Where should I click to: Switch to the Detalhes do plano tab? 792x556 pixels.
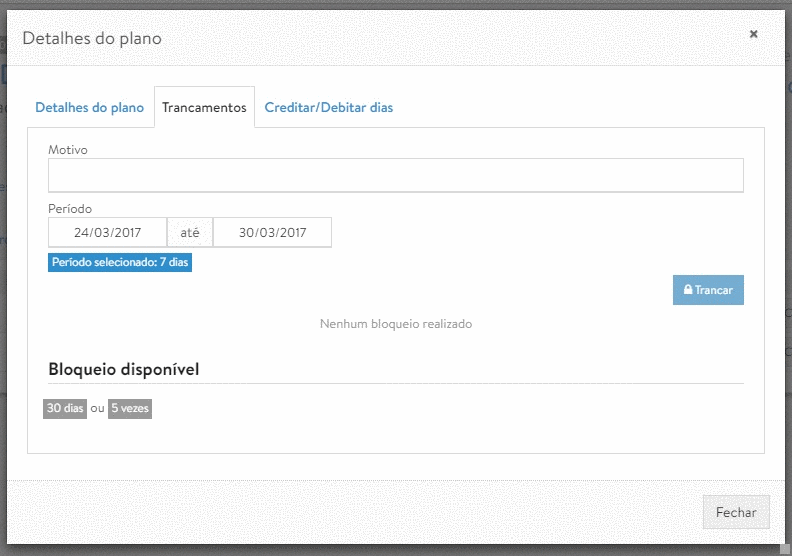pyautogui.click(x=90, y=108)
